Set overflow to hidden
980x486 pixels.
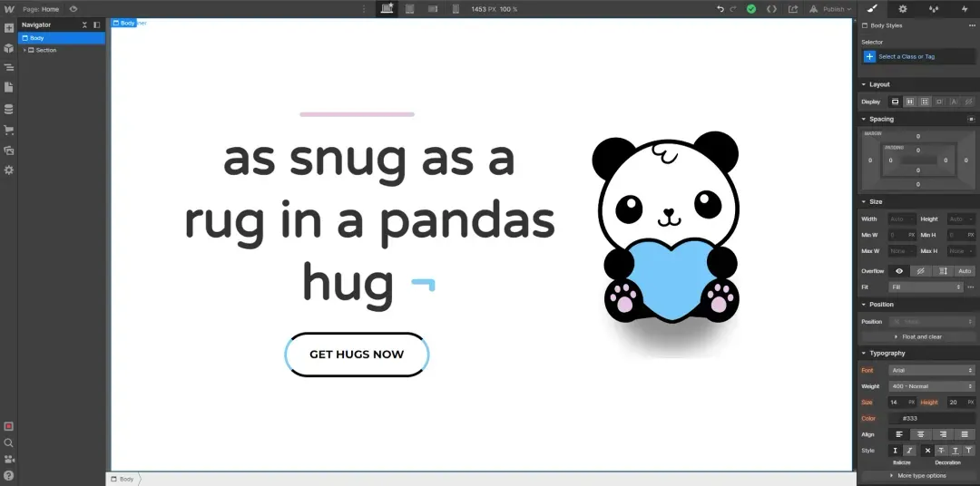[921, 271]
